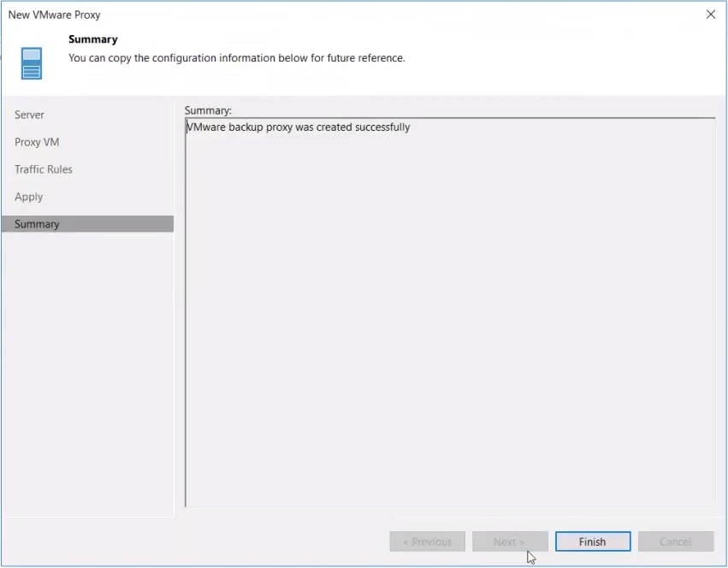
Task: Go to the Proxy VM step
Action: (x=37, y=142)
